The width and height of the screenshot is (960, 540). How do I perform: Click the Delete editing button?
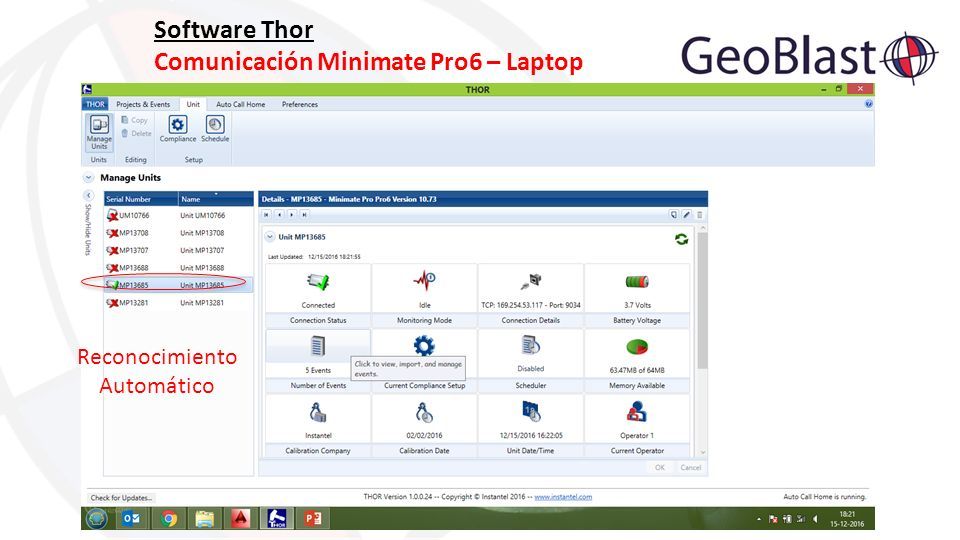pos(136,133)
